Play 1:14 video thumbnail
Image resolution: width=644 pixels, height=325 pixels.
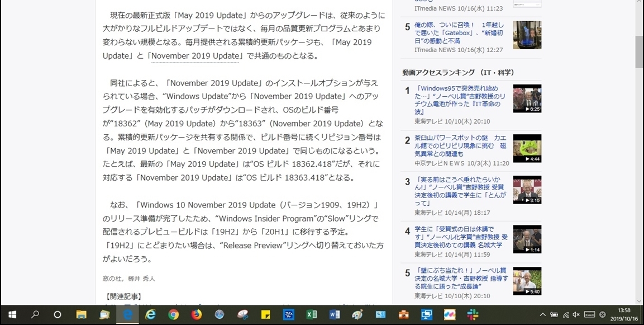527,239
